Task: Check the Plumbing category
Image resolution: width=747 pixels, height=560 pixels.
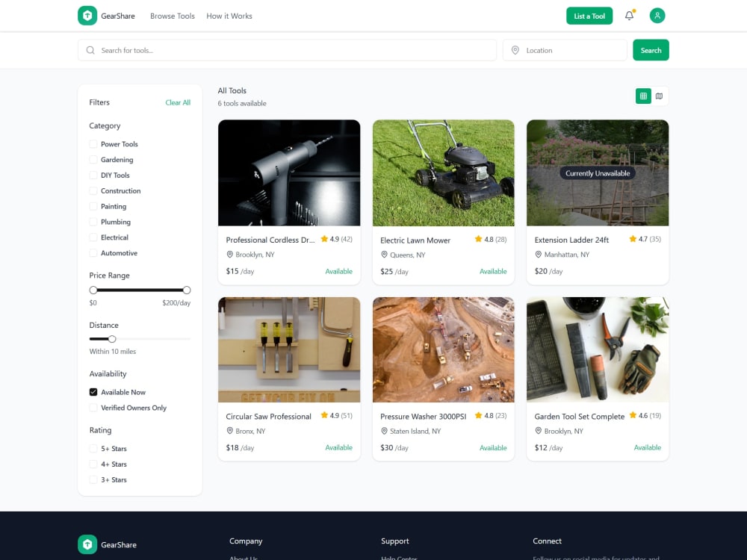Action: pyautogui.click(x=93, y=222)
